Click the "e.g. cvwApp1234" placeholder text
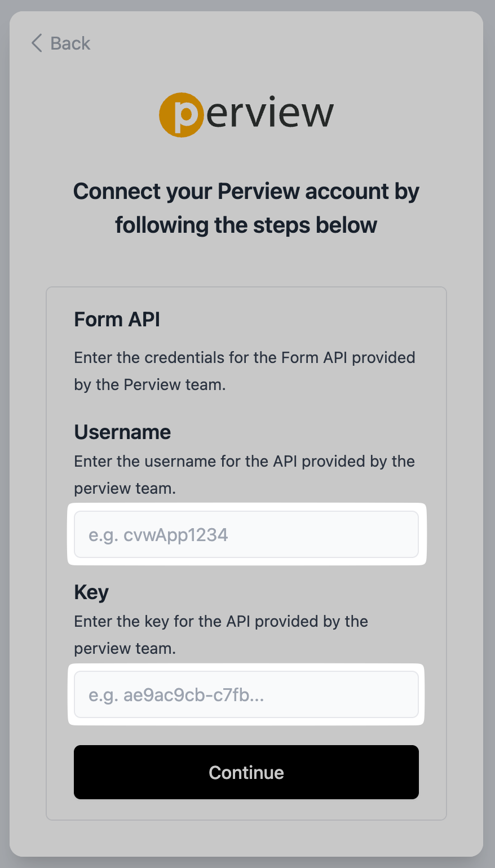495x868 pixels. [x=158, y=535]
